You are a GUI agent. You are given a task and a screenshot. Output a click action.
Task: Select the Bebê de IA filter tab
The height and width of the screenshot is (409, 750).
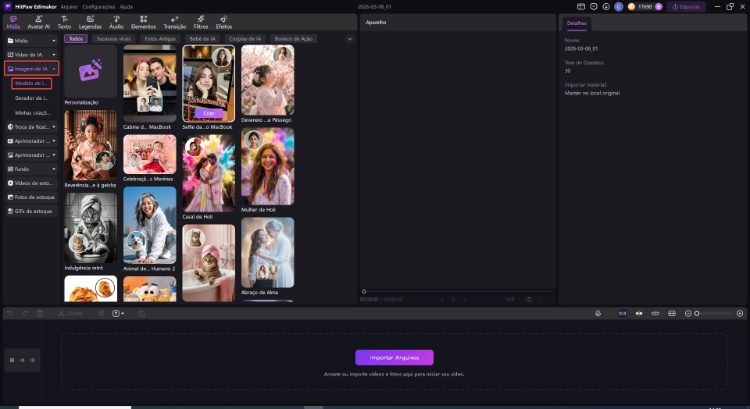pyautogui.click(x=202, y=39)
